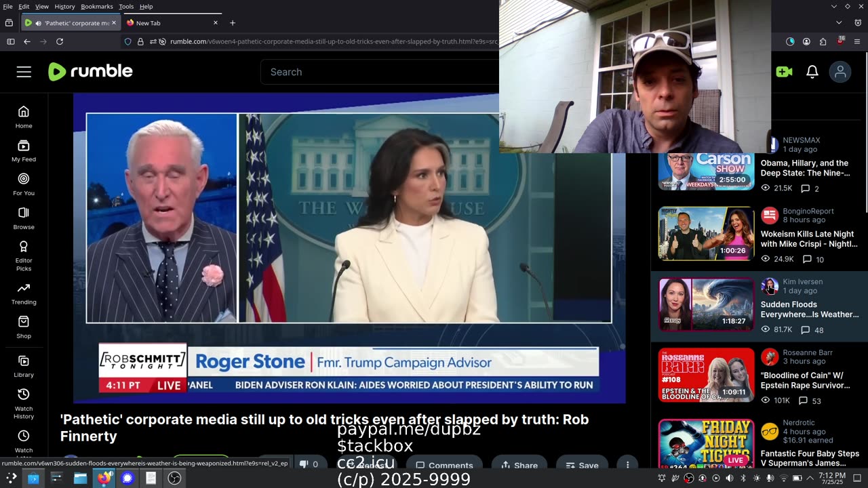Image resolution: width=868 pixels, height=488 pixels.
Task: Expand the system tray arrow
Action: pos(810,479)
